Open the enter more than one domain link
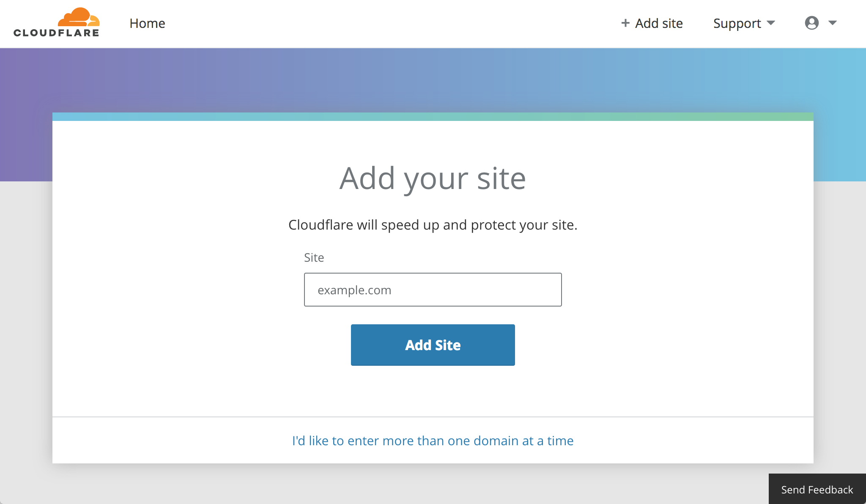The image size is (866, 504). coord(432,441)
